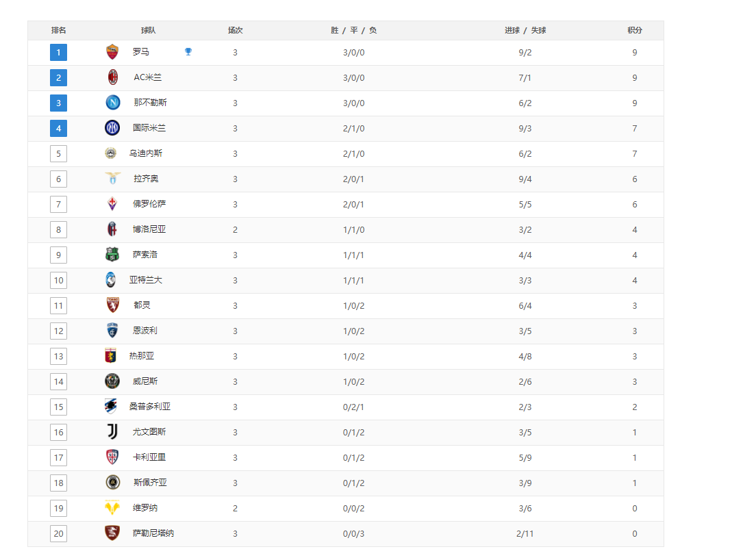Click the Sassuolo green crest
743x560 pixels.
112,255
